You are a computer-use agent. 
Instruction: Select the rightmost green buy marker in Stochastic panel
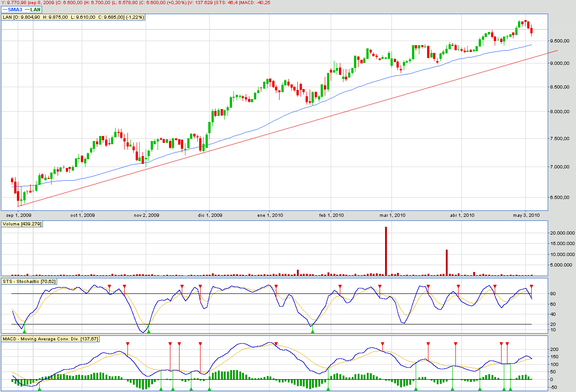pos(312,331)
